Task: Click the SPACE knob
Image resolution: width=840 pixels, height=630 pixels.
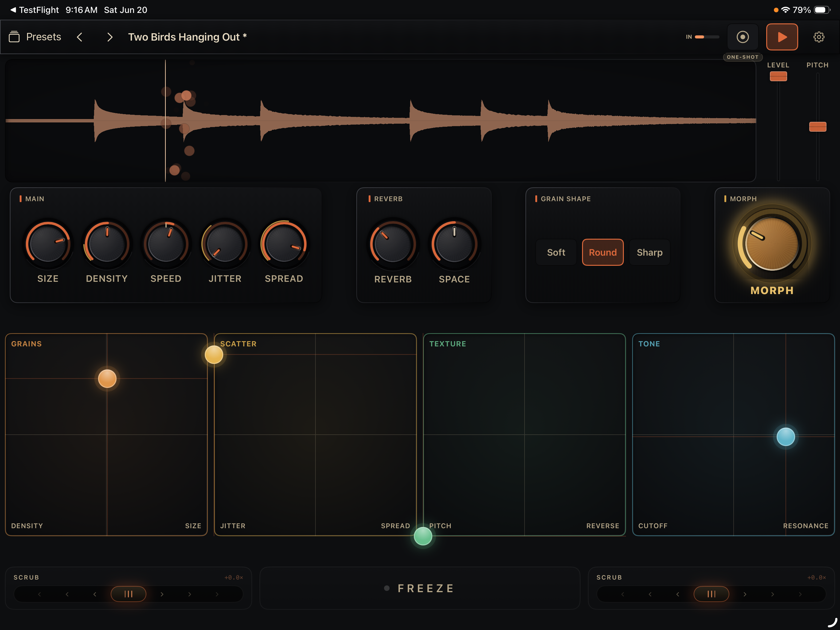Action: pos(454,244)
